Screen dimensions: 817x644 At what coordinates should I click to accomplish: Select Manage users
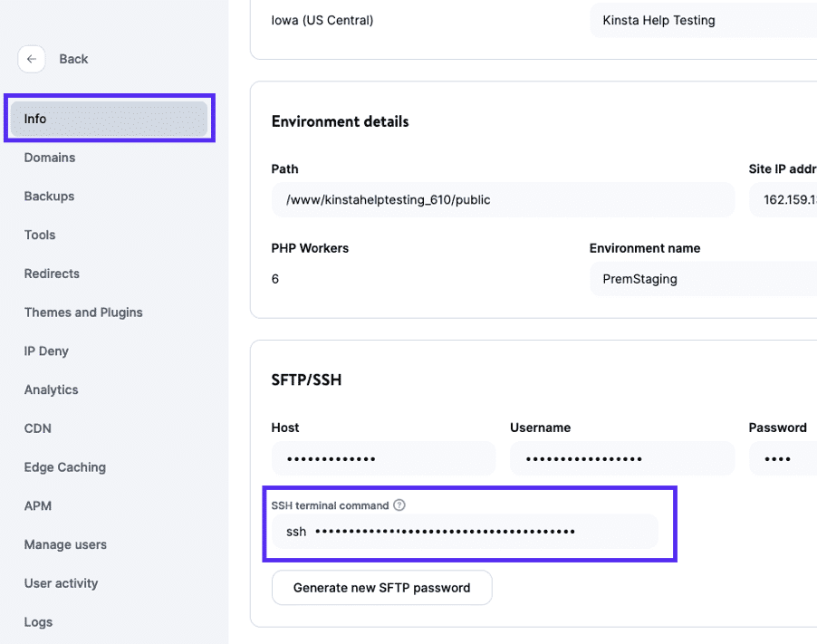(x=65, y=544)
